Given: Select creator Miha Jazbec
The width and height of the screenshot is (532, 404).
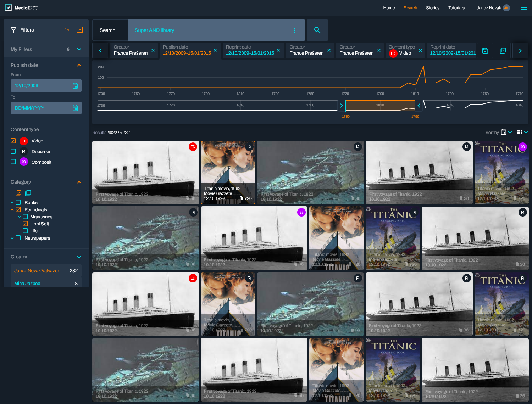Looking at the screenshot, I should (x=46, y=283).
